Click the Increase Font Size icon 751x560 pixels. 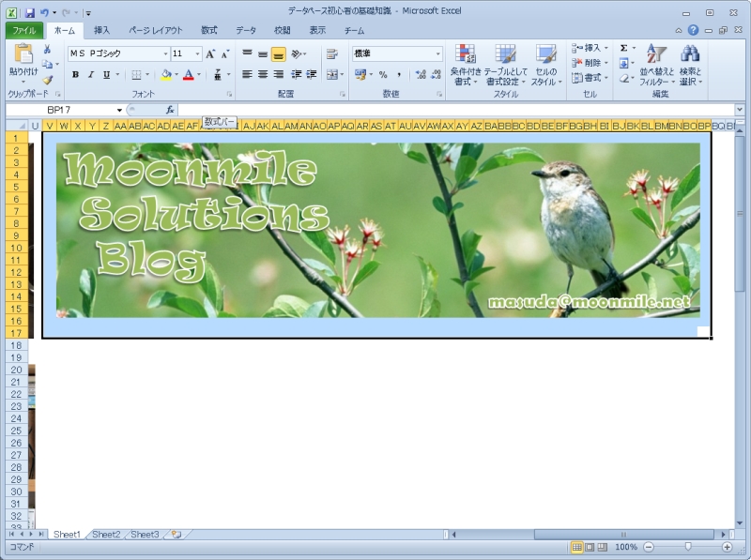point(210,54)
